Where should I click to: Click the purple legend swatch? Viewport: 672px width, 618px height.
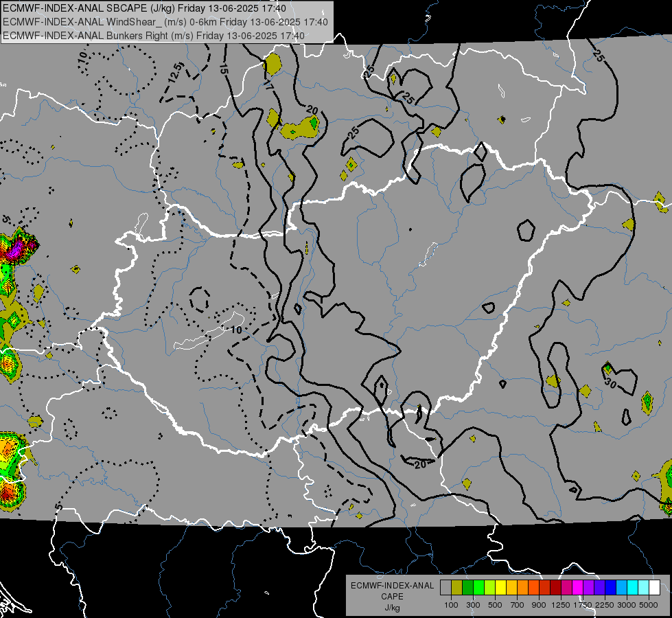click(x=589, y=587)
